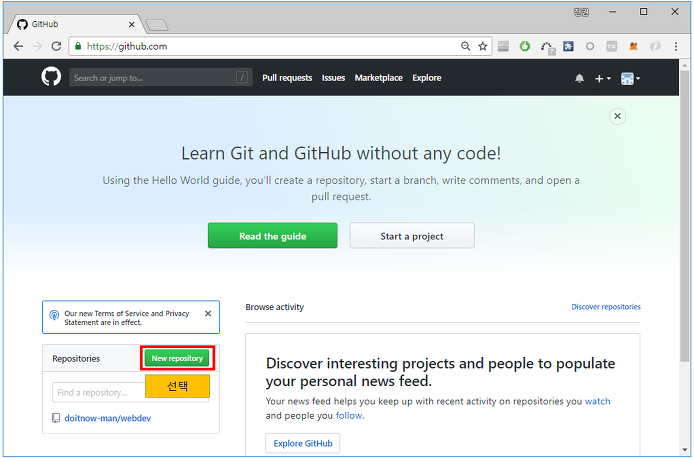Screen dimensions: 694x458
Task: Click the watch link
Action: [x=598, y=401]
